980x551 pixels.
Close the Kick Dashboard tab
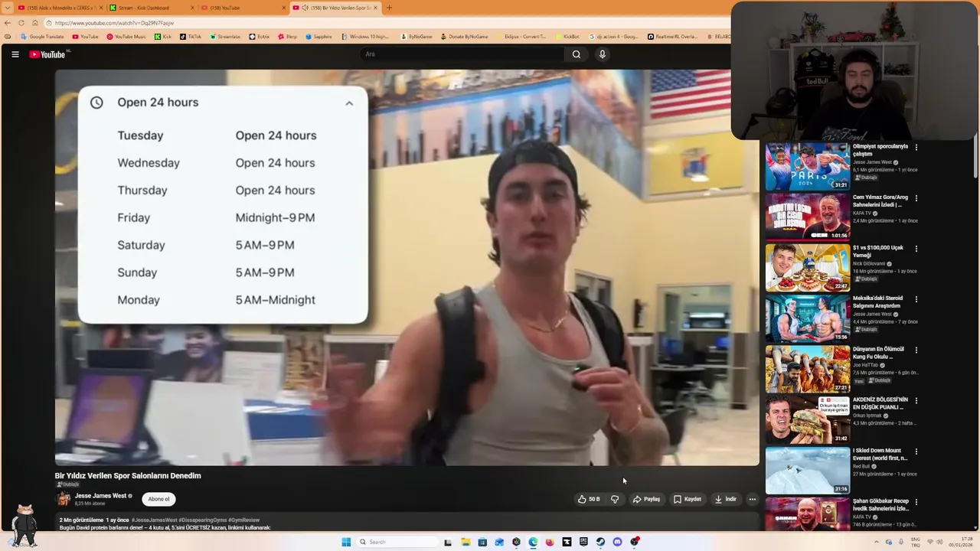pyautogui.click(x=192, y=8)
